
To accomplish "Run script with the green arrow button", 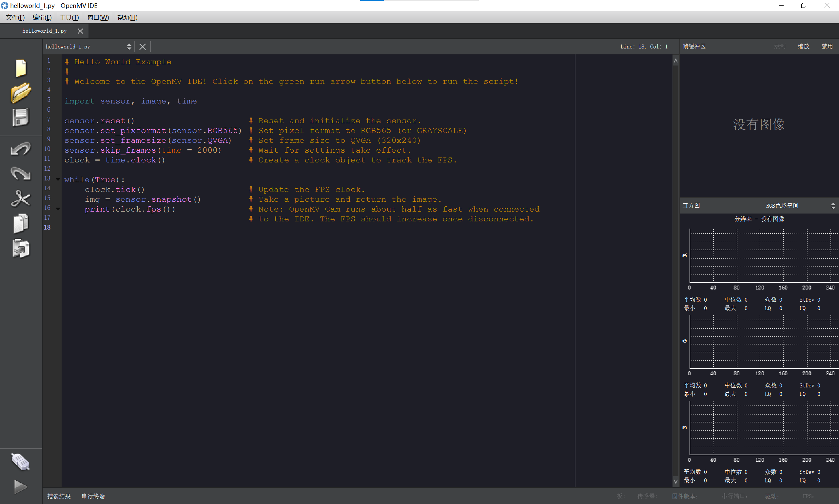I will point(21,487).
